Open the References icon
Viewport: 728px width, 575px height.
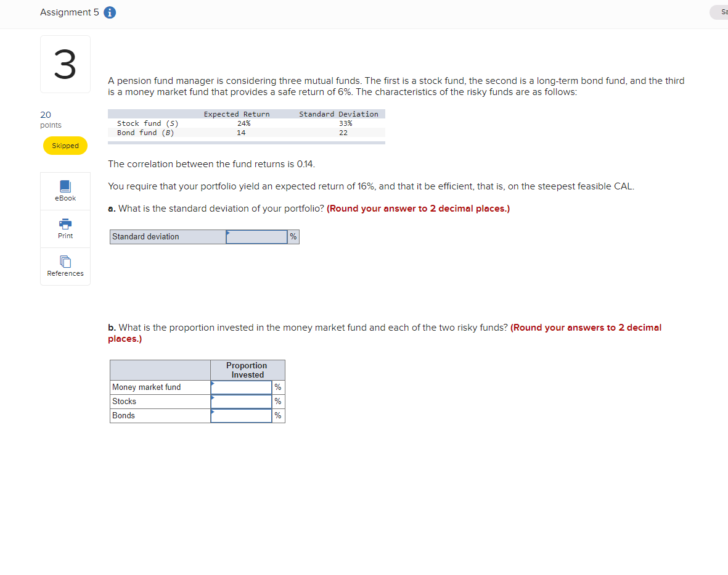point(65,262)
